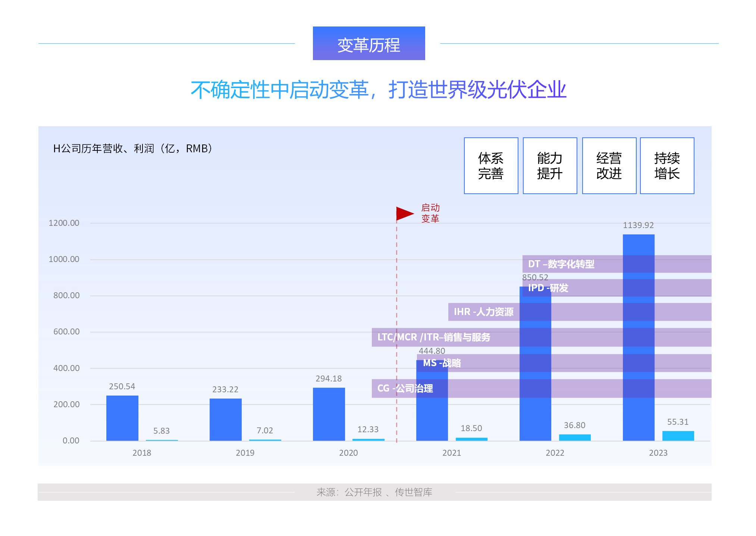The width and height of the screenshot is (756, 536).
Task: Click the 2022 profit bar labeled 36.80
Action: pos(575,437)
